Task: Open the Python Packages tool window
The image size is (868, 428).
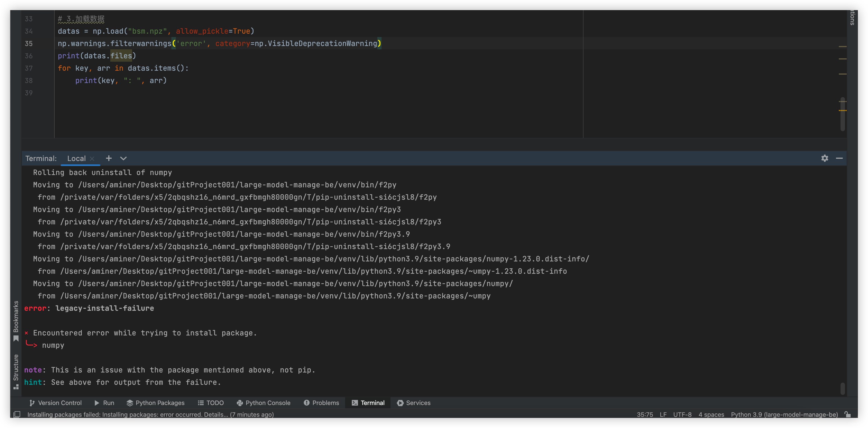Action: tap(155, 403)
